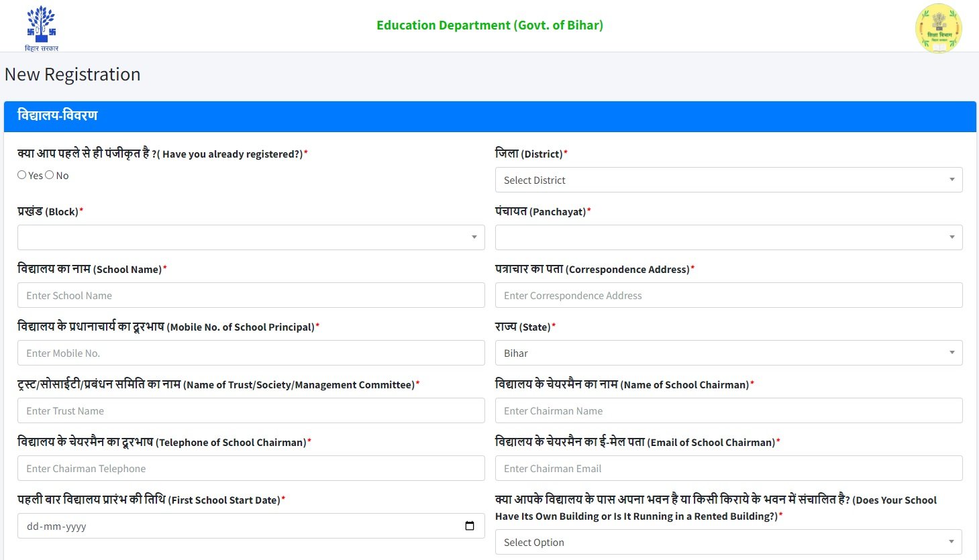Click the Education Department seal on the right
Screen dimensions: 979x560
pos(937,27)
